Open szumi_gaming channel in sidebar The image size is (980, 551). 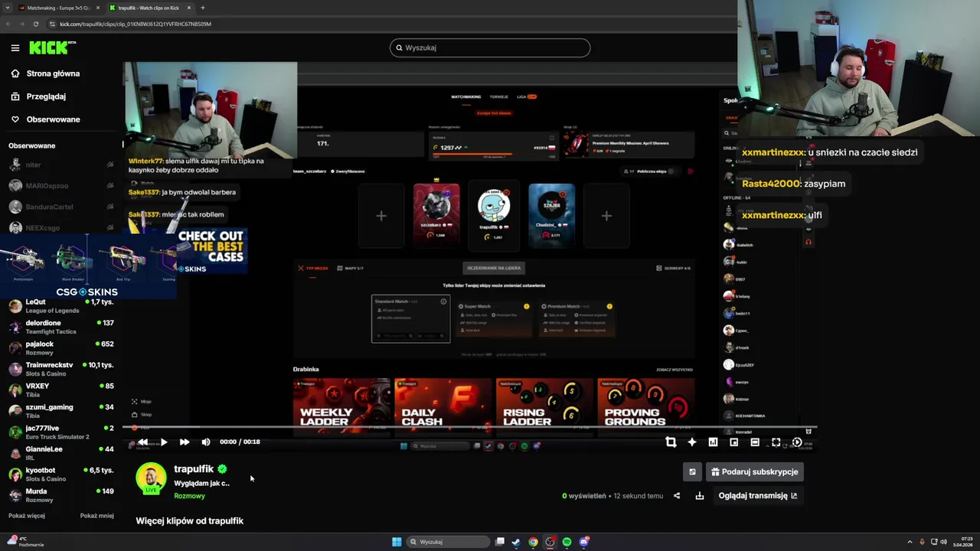tap(61, 411)
